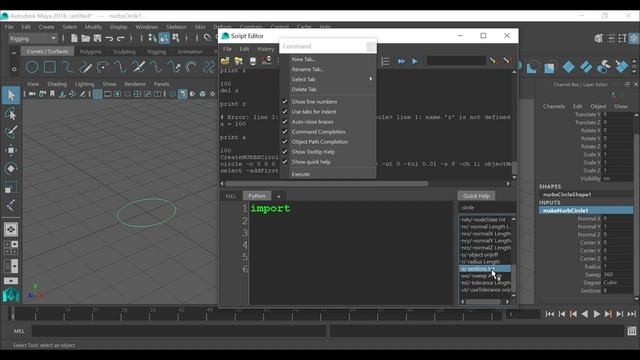Toggle Show line numbers option
The width and height of the screenshot is (640, 360).
314,102
